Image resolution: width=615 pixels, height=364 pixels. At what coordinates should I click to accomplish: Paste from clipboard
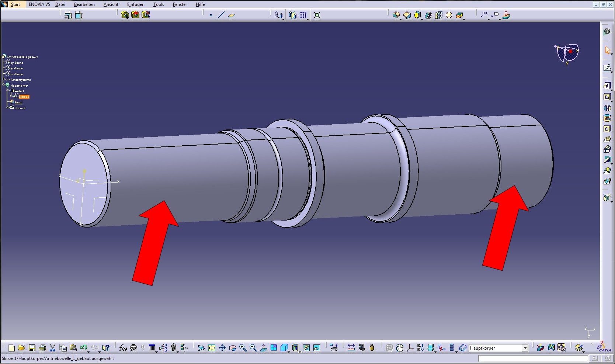coord(73,348)
